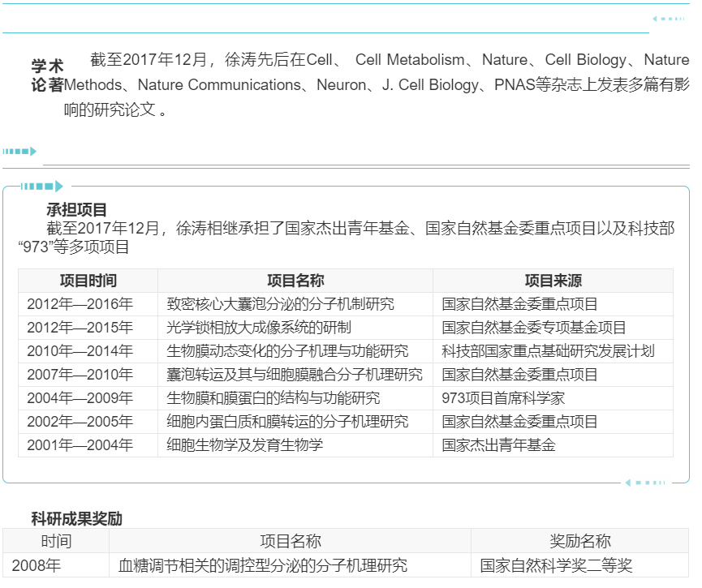Click the 2007年—2010年 time cell
The width and height of the screenshot is (702, 588).
(80, 375)
